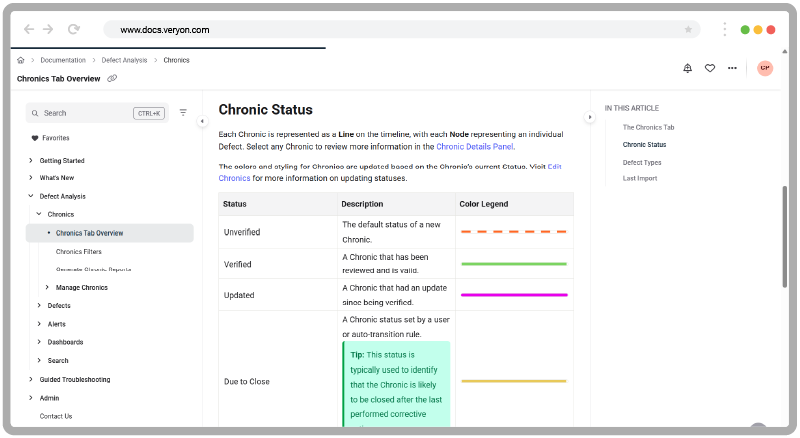Collapse right article panel arrow button
Viewport: 800px width, 438px height.
click(589, 117)
